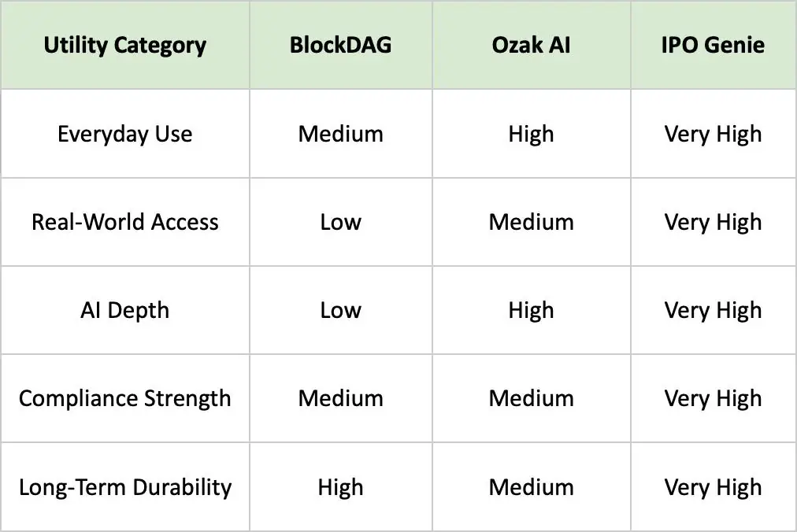Click IPO Genie's AI Depth rating
Image resolution: width=797 pixels, height=532 pixels.
click(713, 310)
